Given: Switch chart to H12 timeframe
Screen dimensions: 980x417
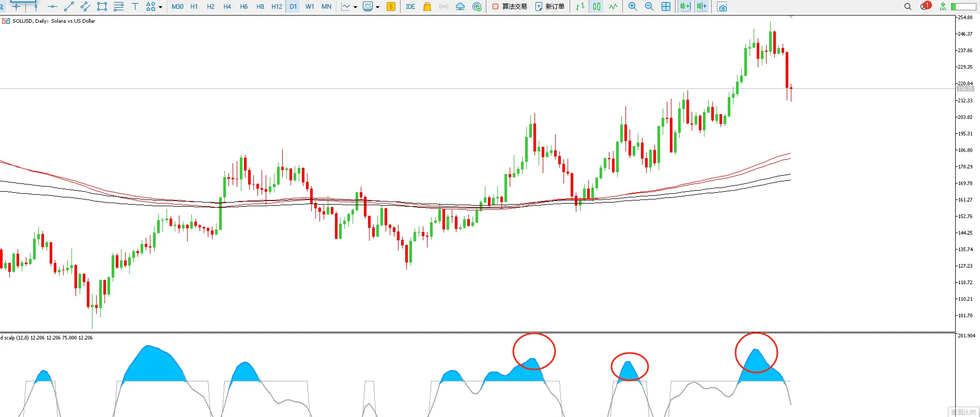Looking at the screenshot, I should coord(277,7).
